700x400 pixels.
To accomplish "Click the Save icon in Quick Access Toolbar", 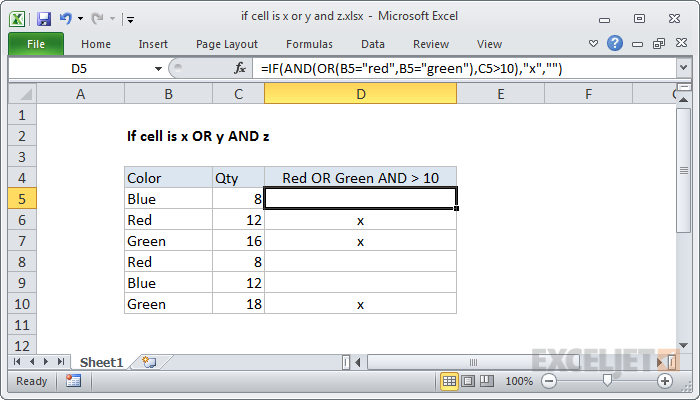I will click(x=44, y=18).
